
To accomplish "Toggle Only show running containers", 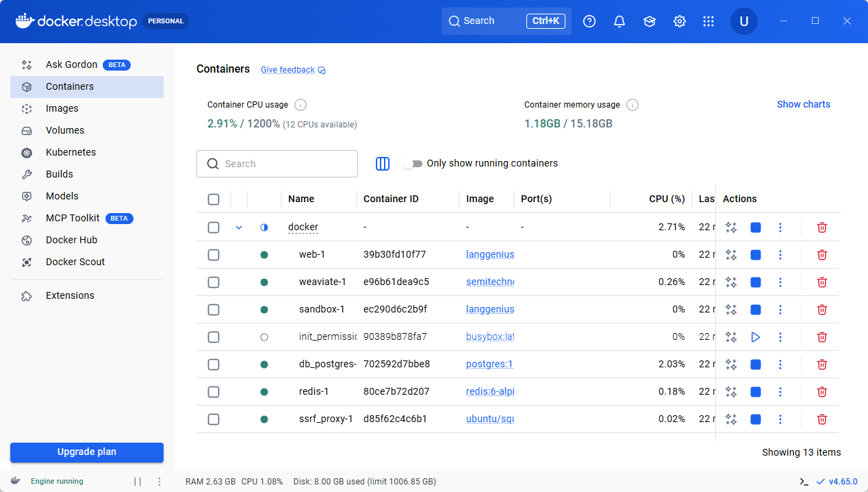I will click(x=413, y=164).
